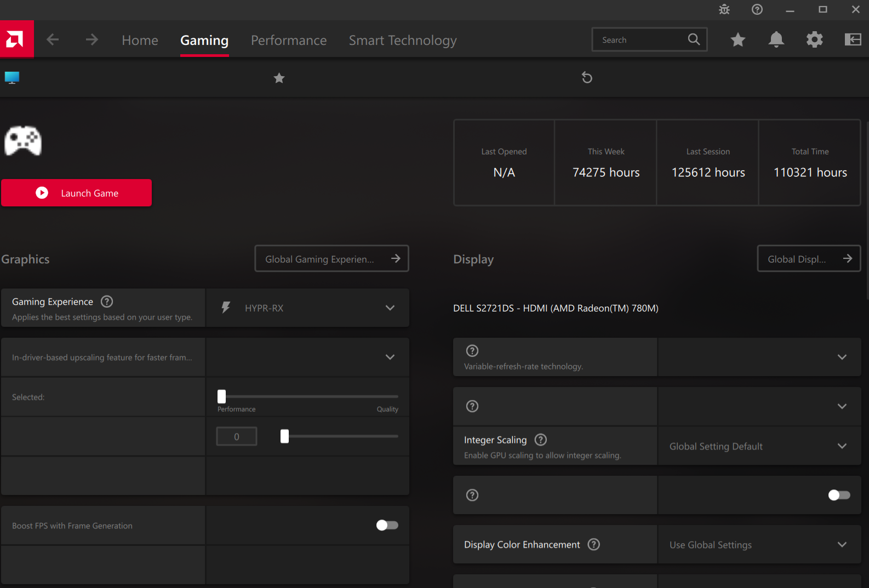The image size is (869, 588).
Task: Show help for Gaming Experience
Action: coord(107,302)
